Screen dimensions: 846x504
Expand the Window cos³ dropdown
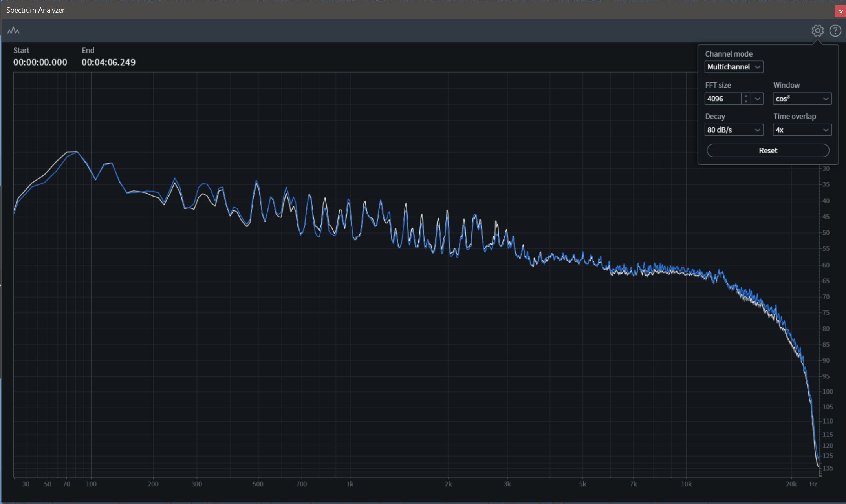[802, 99]
